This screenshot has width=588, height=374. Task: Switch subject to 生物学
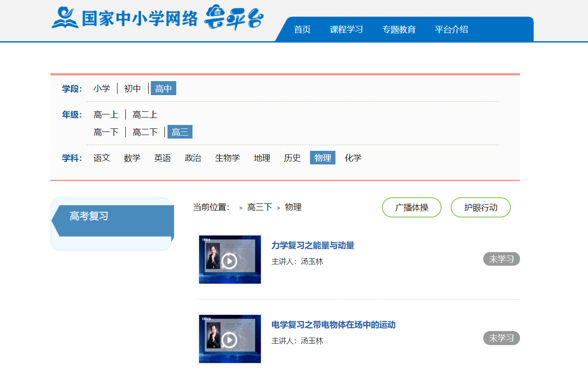(x=227, y=158)
